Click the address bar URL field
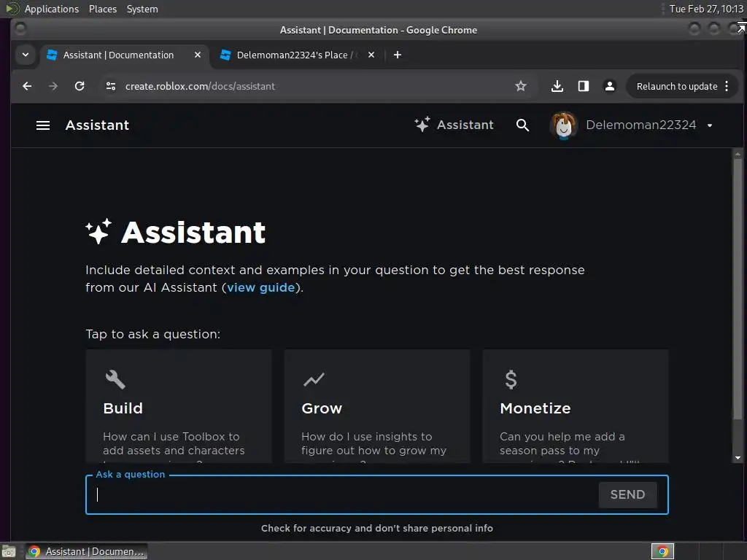This screenshot has width=747, height=560. 314,86
